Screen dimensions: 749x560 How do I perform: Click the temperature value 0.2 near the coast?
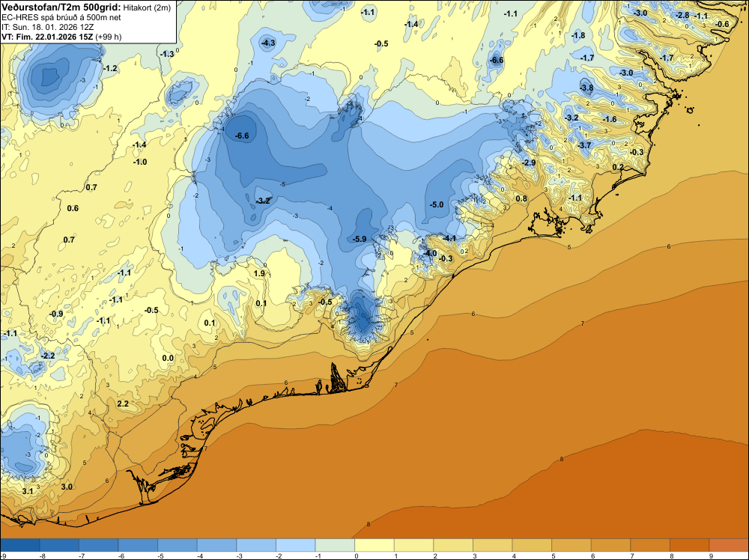click(x=618, y=167)
